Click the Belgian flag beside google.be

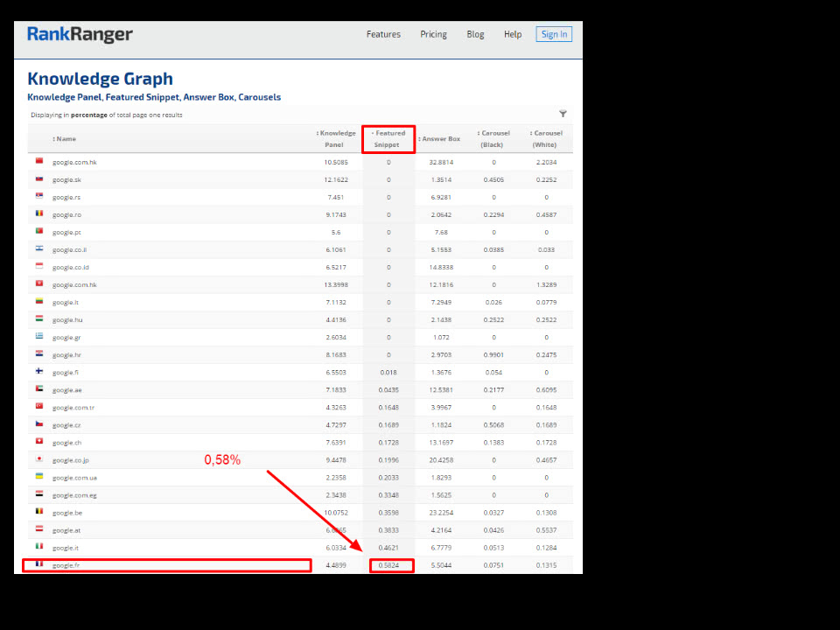39,512
